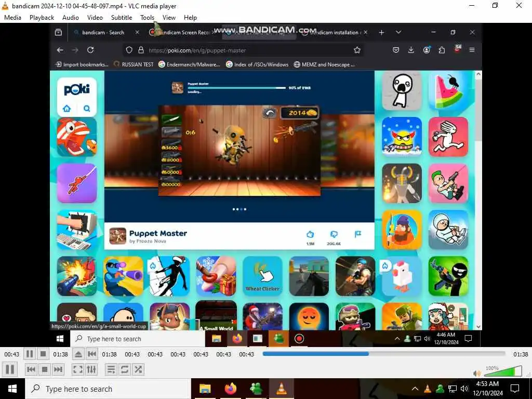Click previous button right of large pause

point(31,369)
